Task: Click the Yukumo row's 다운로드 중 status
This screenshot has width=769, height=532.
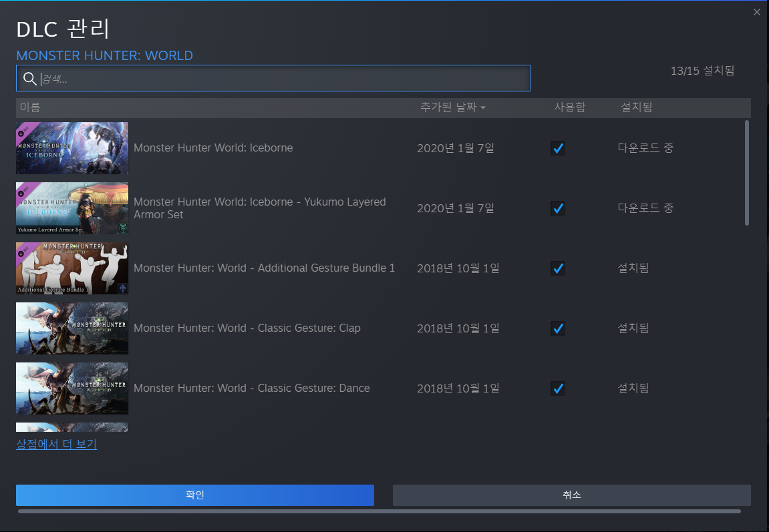Action: 645,208
